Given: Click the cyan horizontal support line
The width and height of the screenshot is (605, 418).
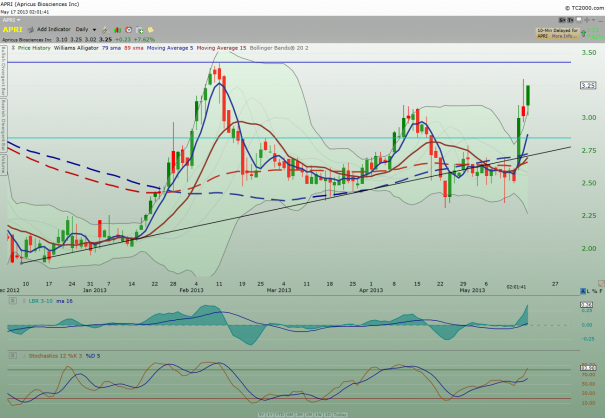Looking at the screenshot, I should [x=289, y=138].
